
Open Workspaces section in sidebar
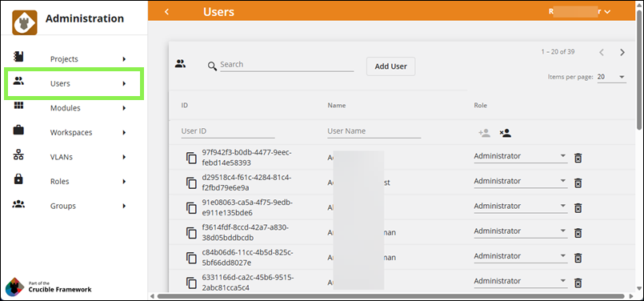coord(74,133)
